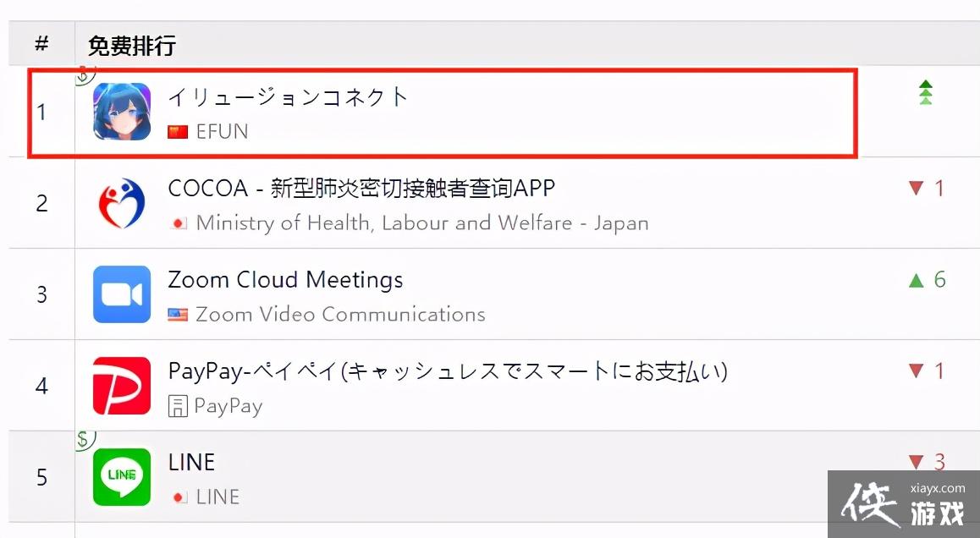This screenshot has width=980, height=538.
Task: Click the green double-arrow rank indicator
Action: [x=926, y=93]
